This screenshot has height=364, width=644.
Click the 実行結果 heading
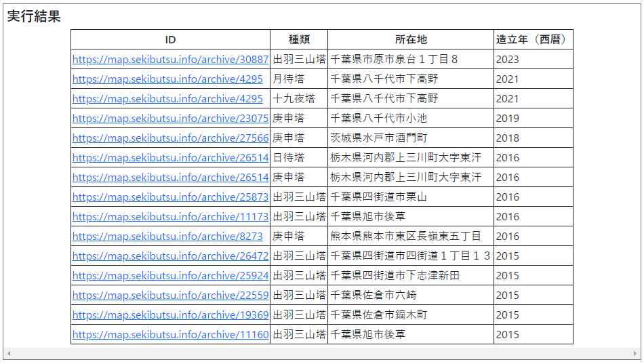click(34, 17)
